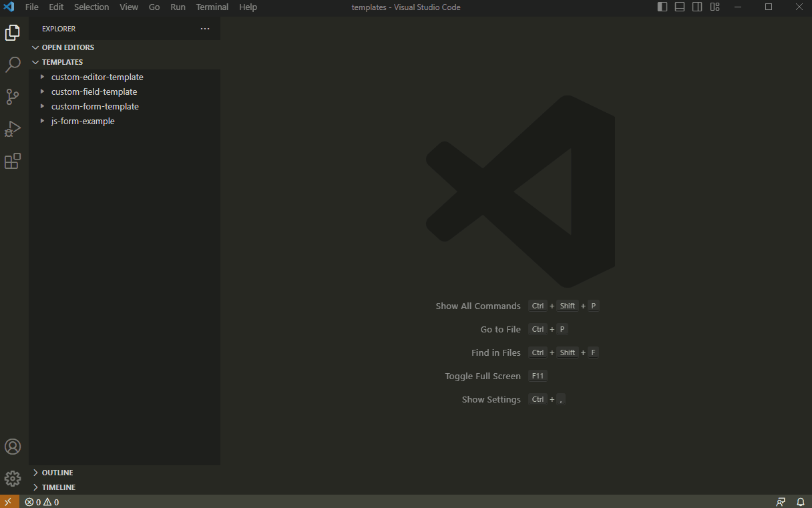Image resolution: width=812 pixels, height=508 pixels.
Task: Open the Terminal menu
Action: pyautogui.click(x=212, y=7)
